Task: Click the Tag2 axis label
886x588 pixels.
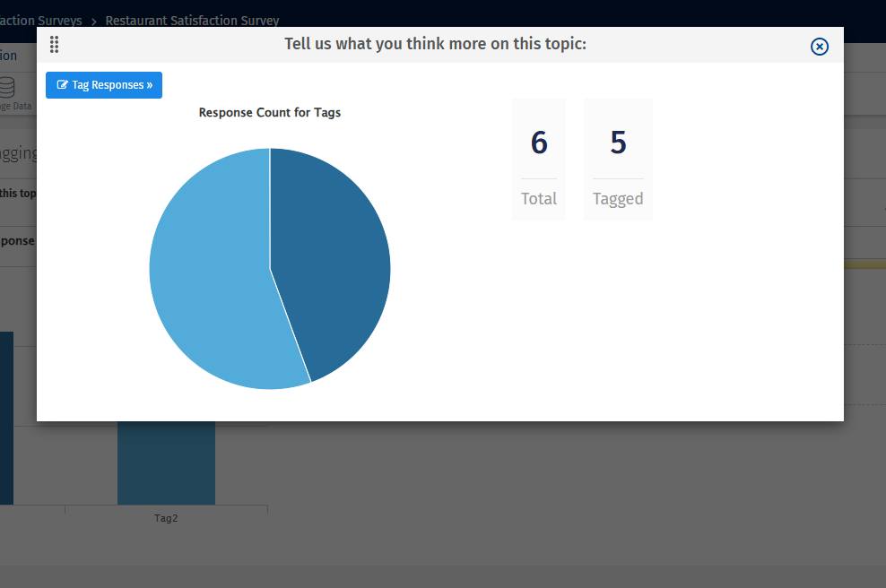Action: (x=166, y=517)
